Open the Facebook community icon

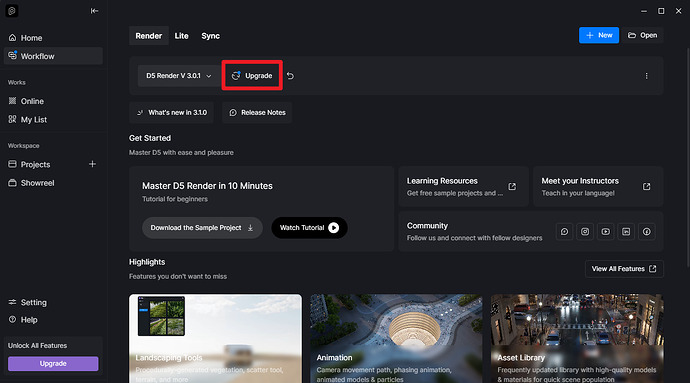(x=646, y=232)
